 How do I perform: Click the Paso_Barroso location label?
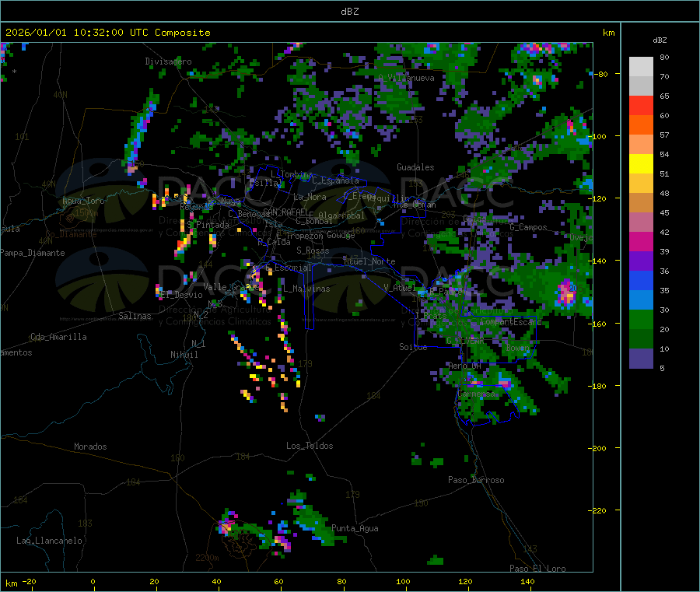tap(476, 480)
